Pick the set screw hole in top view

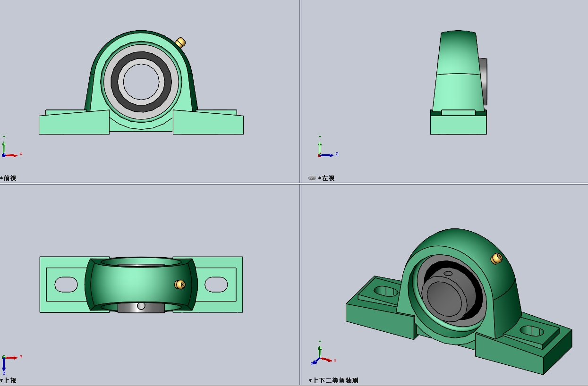pos(141,306)
